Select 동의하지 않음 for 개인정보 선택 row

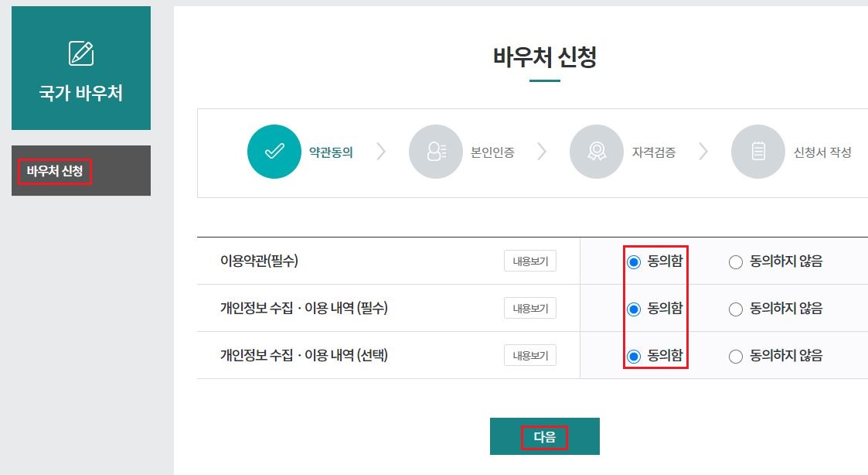click(x=735, y=355)
